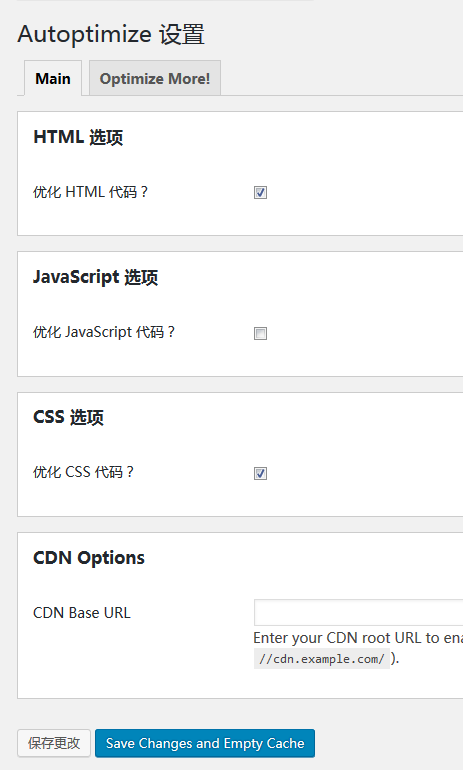Click the CDN Base URL label

click(82, 613)
